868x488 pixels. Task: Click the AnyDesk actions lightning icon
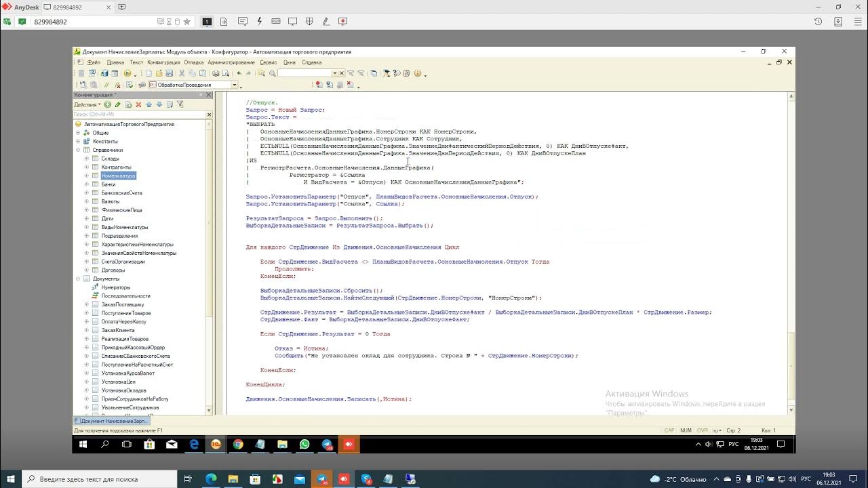point(259,22)
